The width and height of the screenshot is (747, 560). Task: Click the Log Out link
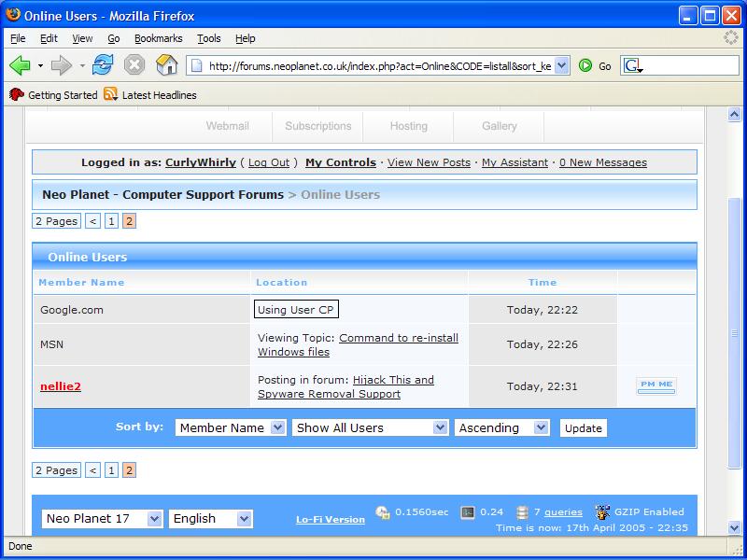click(x=269, y=162)
